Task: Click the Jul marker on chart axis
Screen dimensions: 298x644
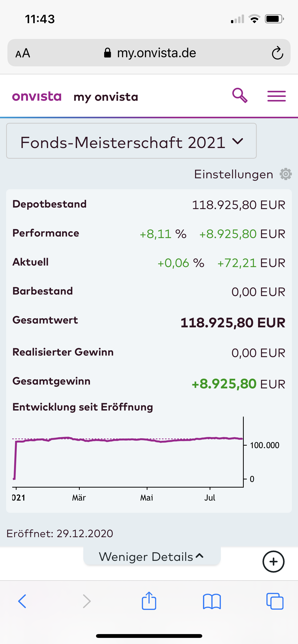Action: pos(210,497)
